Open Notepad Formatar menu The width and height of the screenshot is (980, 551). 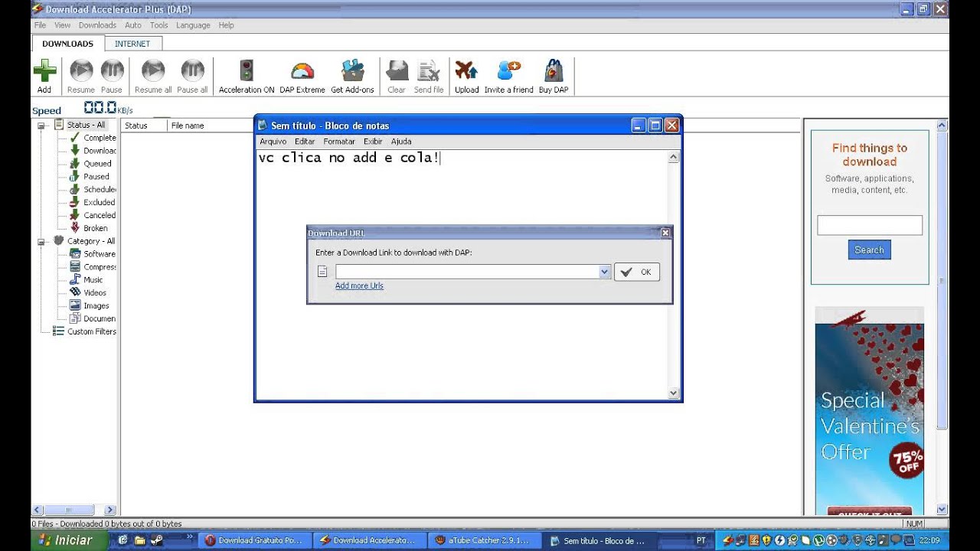point(339,142)
